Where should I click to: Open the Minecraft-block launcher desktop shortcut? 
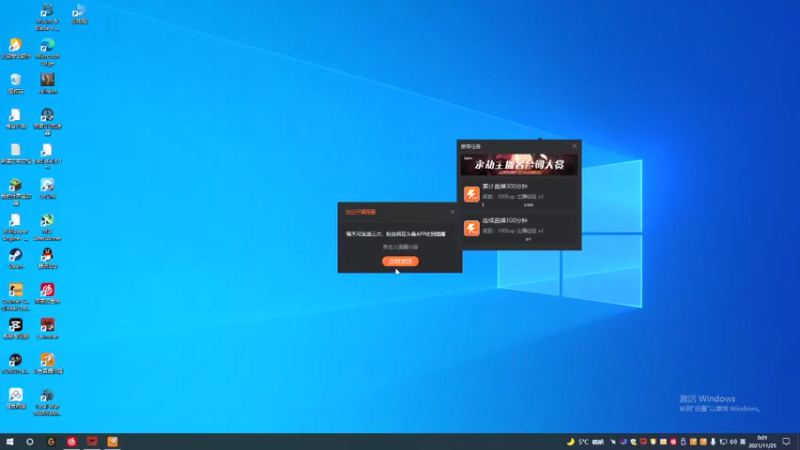point(15,192)
